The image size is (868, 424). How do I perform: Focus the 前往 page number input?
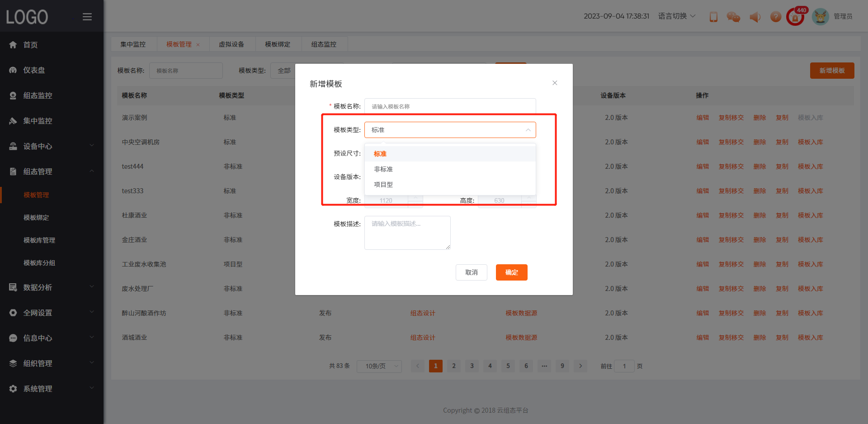point(624,366)
